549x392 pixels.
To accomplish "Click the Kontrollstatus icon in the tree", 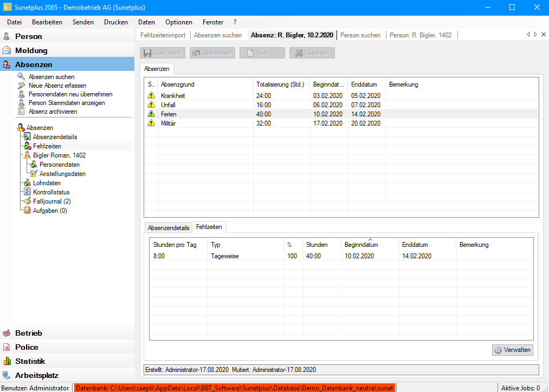I will coord(28,192).
